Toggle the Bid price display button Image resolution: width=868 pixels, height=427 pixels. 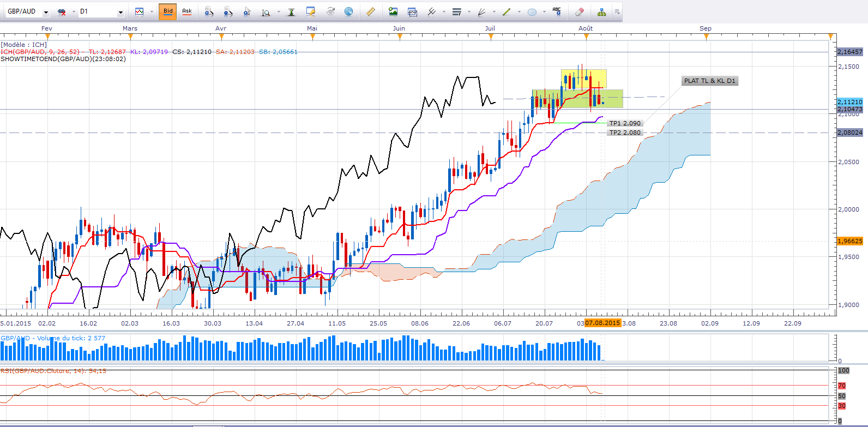[x=168, y=11]
